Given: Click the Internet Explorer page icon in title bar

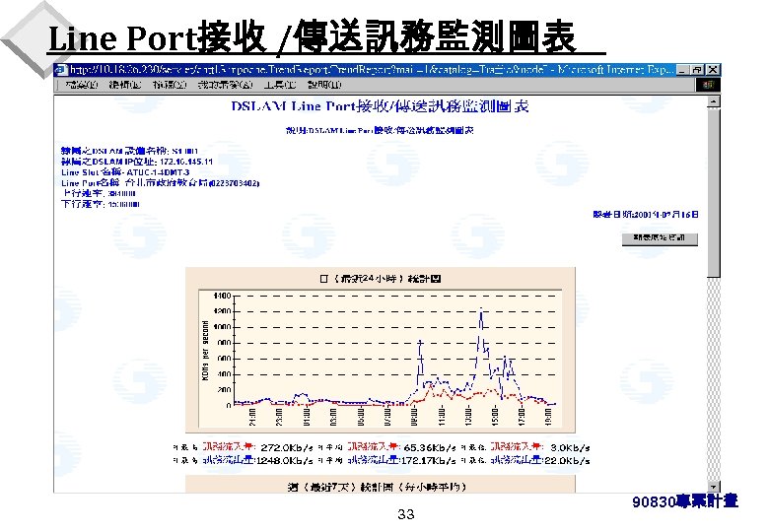Looking at the screenshot, I should (61, 70).
